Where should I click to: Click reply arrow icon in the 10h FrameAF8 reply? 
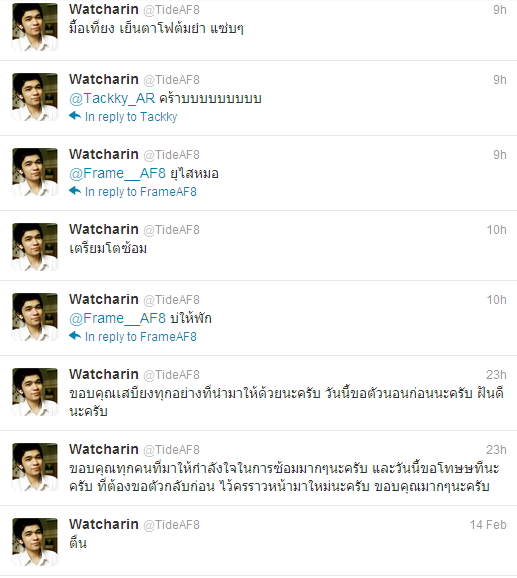pos(75,336)
